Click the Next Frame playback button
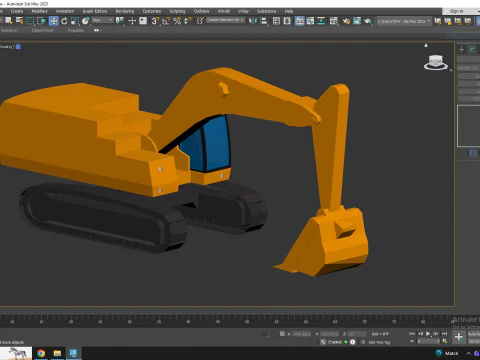 [x=436, y=334]
